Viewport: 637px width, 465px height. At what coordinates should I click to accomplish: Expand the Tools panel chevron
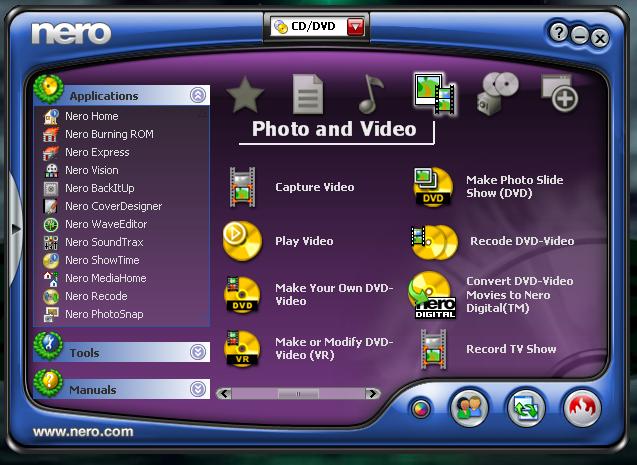click(198, 352)
